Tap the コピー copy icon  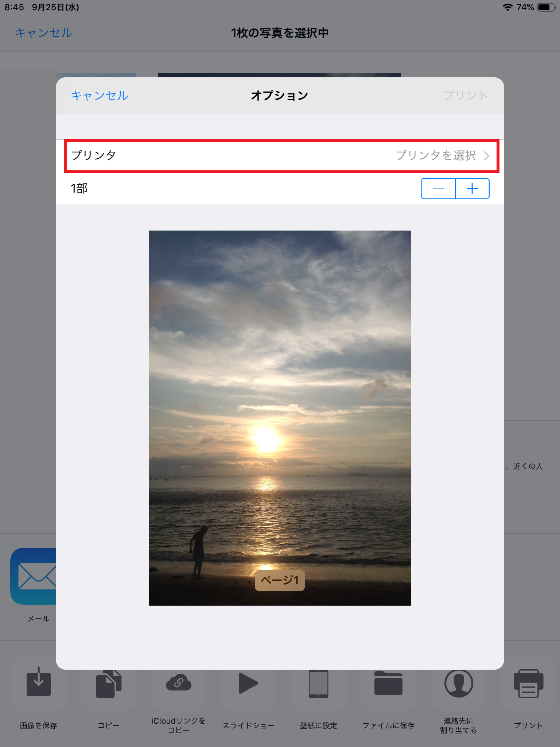click(109, 684)
